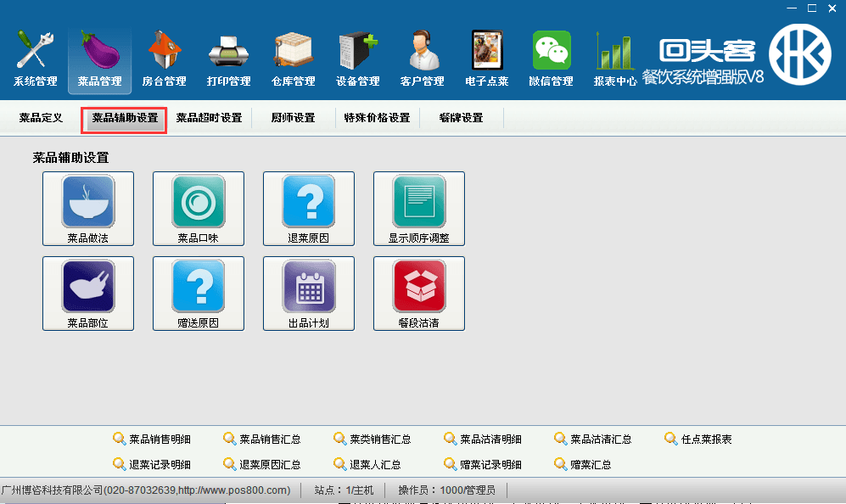Viewport: 846px width, 504px height.
Task: Open 微信管理 WeChat module
Action: (551, 59)
